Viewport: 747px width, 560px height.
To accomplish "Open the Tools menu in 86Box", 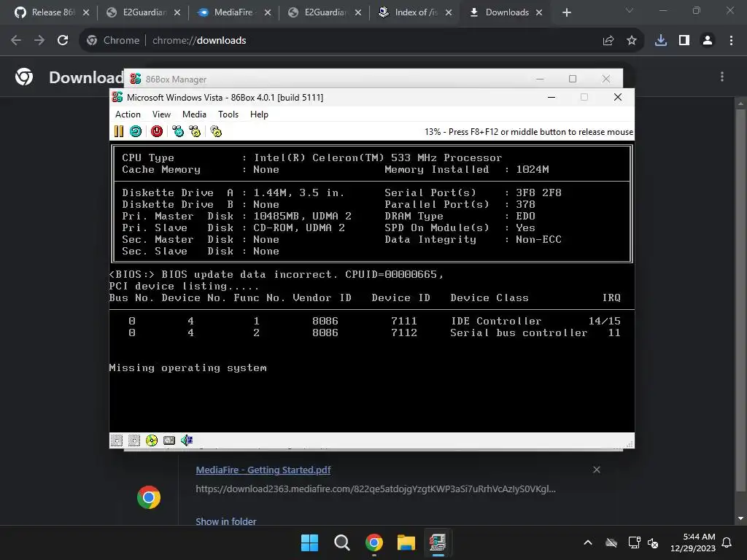I will (x=228, y=114).
